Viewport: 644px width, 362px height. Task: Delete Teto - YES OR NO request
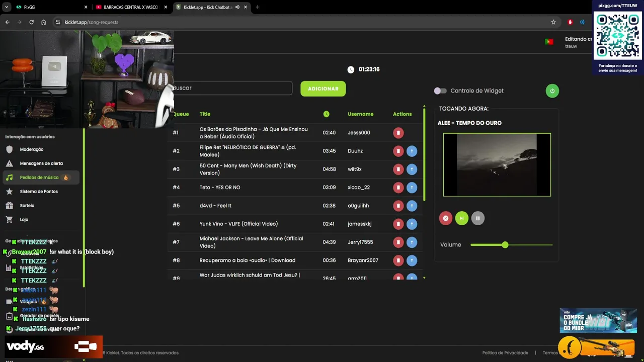point(398,188)
